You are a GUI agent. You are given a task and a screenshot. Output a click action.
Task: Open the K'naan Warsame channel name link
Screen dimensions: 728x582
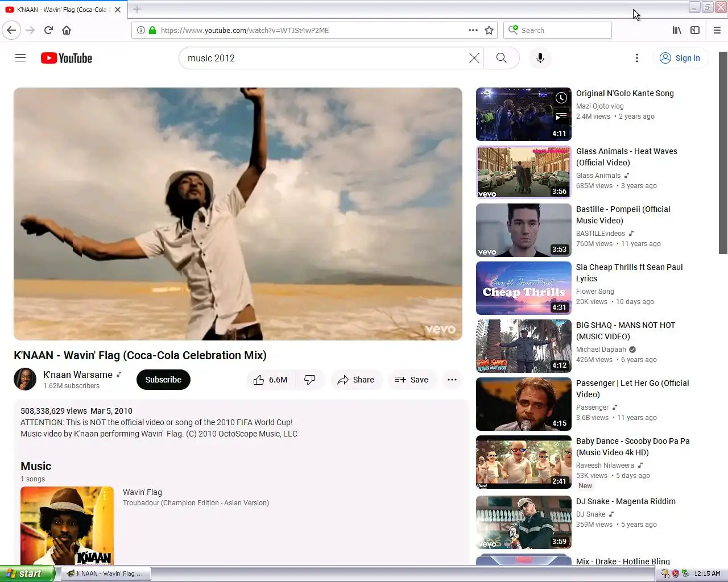tap(78, 375)
